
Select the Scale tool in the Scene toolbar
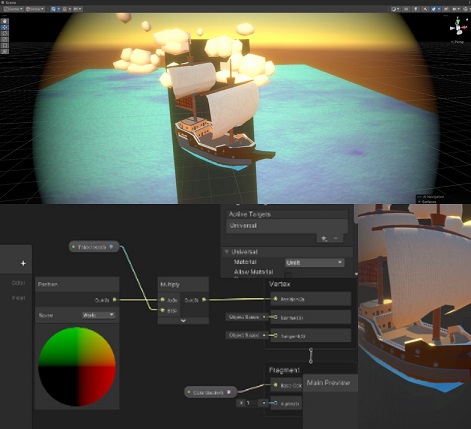click(x=5, y=39)
